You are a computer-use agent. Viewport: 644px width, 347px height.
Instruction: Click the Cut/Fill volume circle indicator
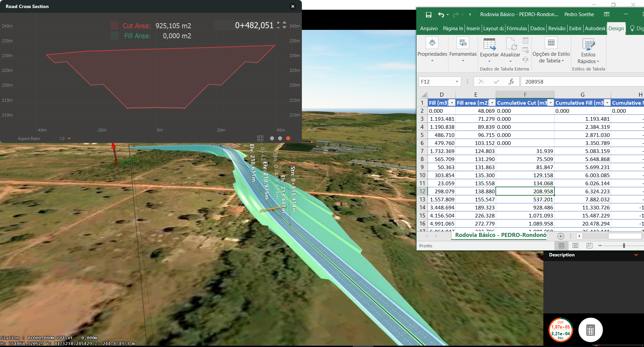pos(560,330)
